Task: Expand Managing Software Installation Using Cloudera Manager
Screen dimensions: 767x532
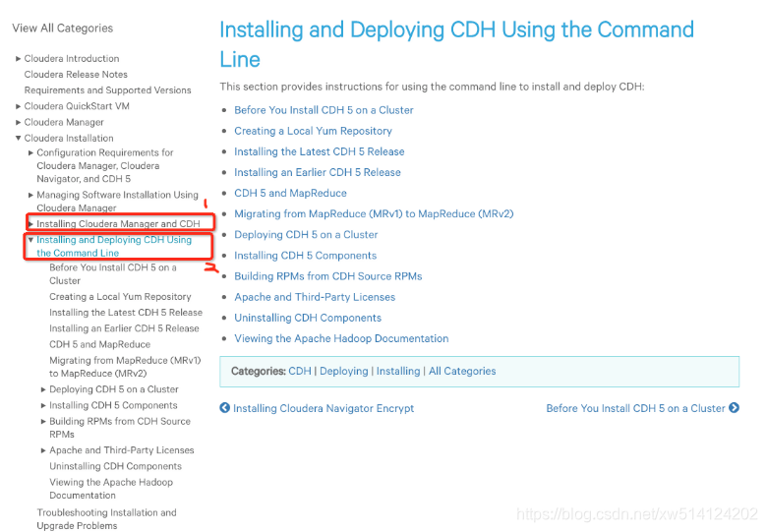Action: click(30, 195)
